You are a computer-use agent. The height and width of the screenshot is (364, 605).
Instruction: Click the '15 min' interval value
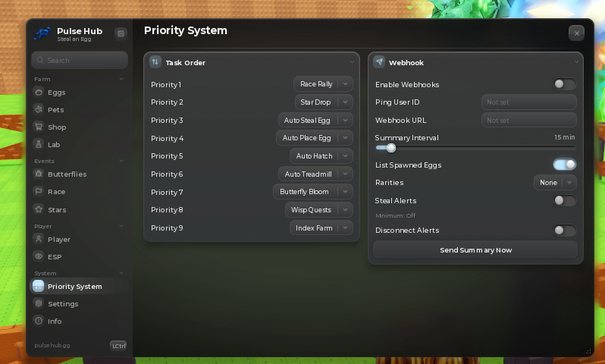(565, 137)
